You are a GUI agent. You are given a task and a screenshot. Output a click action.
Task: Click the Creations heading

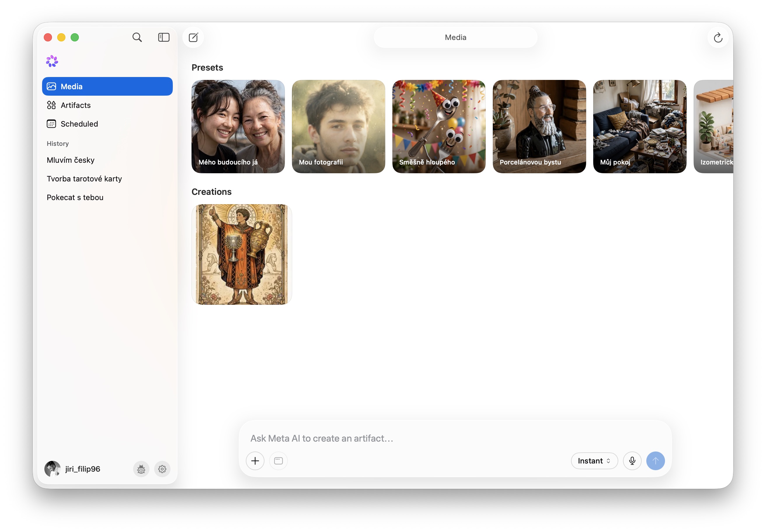212,192
